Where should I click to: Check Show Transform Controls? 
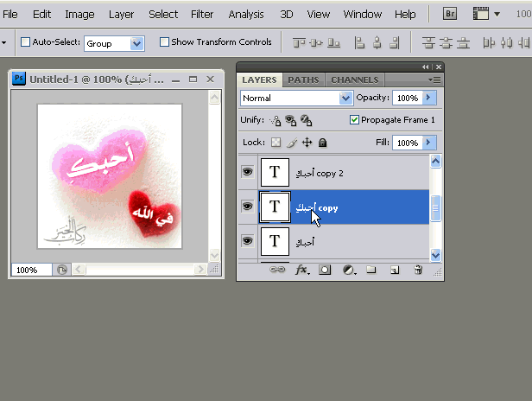[165, 42]
